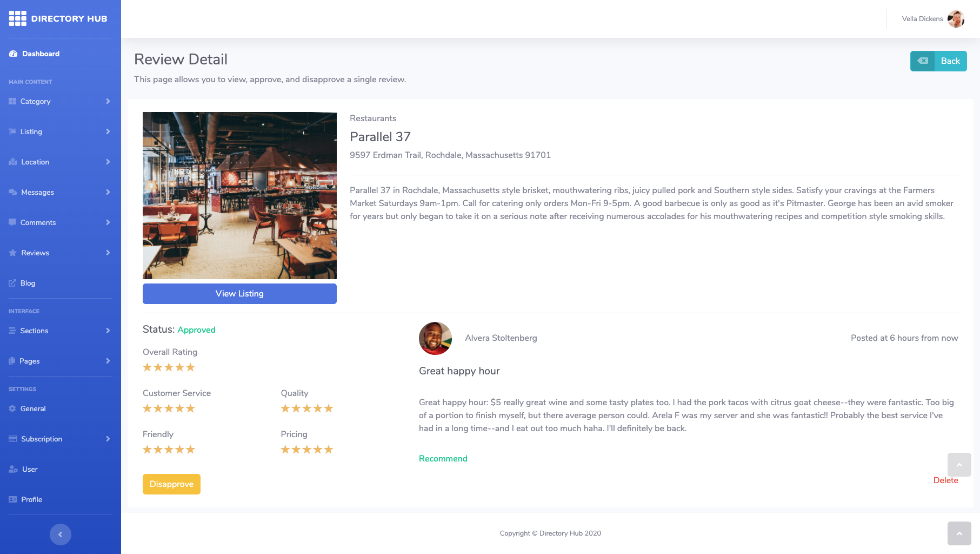Open Vella Dickens user avatar menu
This screenshot has height=554, width=980.
[x=956, y=19]
